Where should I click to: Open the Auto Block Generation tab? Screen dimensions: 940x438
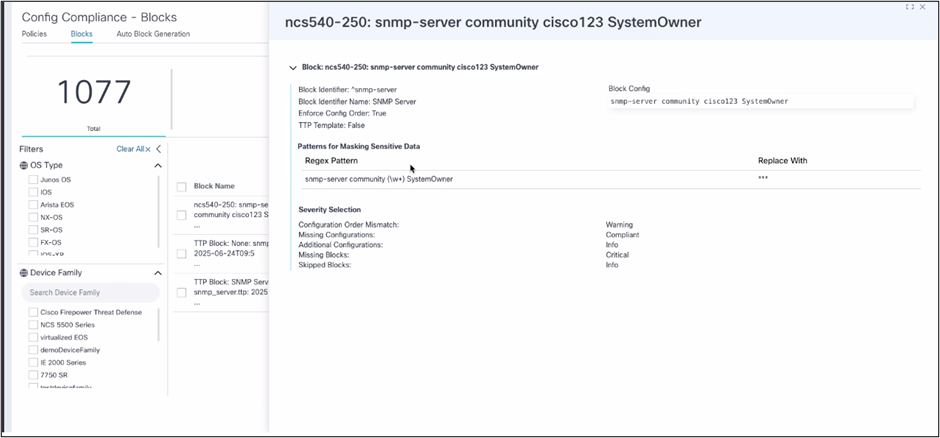(153, 34)
